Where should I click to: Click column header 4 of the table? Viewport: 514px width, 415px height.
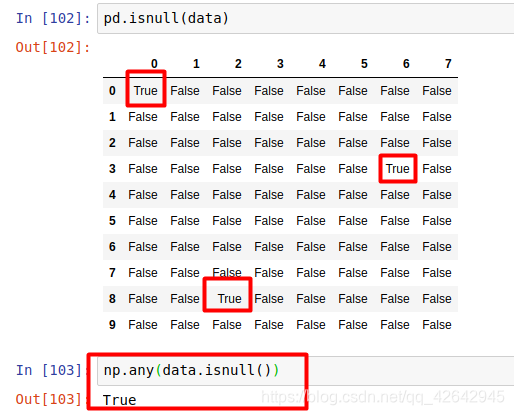[x=322, y=64]
